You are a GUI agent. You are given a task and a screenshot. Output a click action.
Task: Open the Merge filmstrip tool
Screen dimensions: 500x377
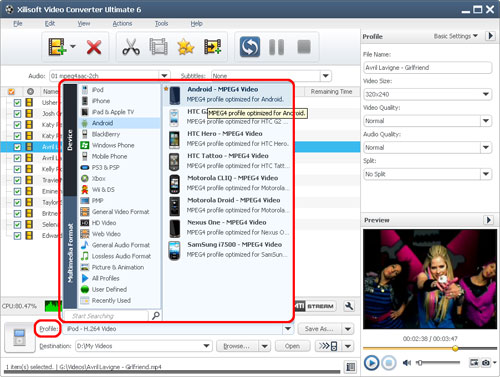[x=158, y=47]
